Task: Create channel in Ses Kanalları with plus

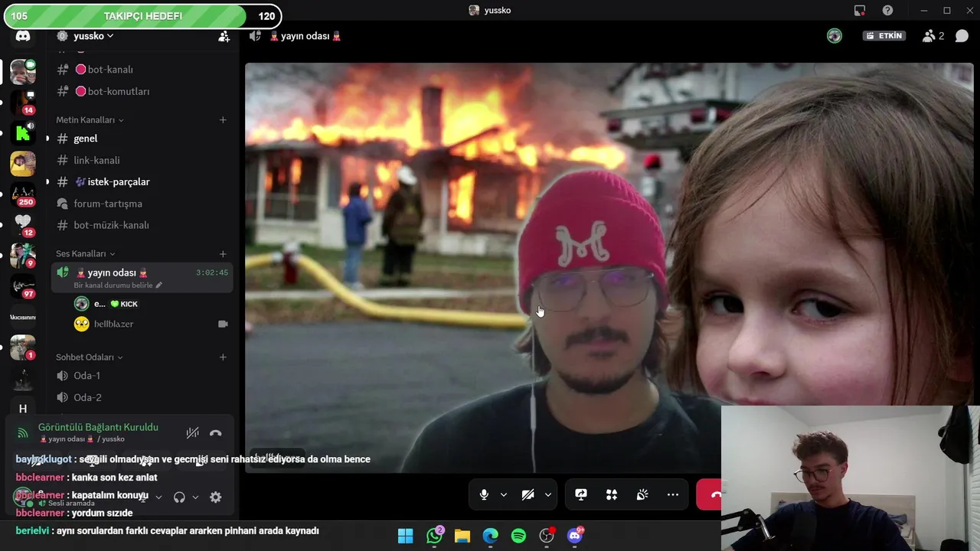Action: [223, 254]
